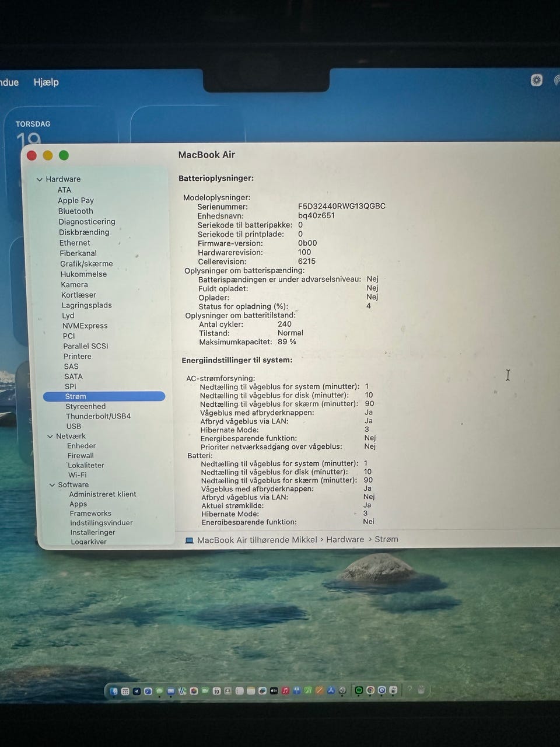The image size is (560, 747).
Task: Open Apple TV app in Dock
Action: tap(274, 691)
